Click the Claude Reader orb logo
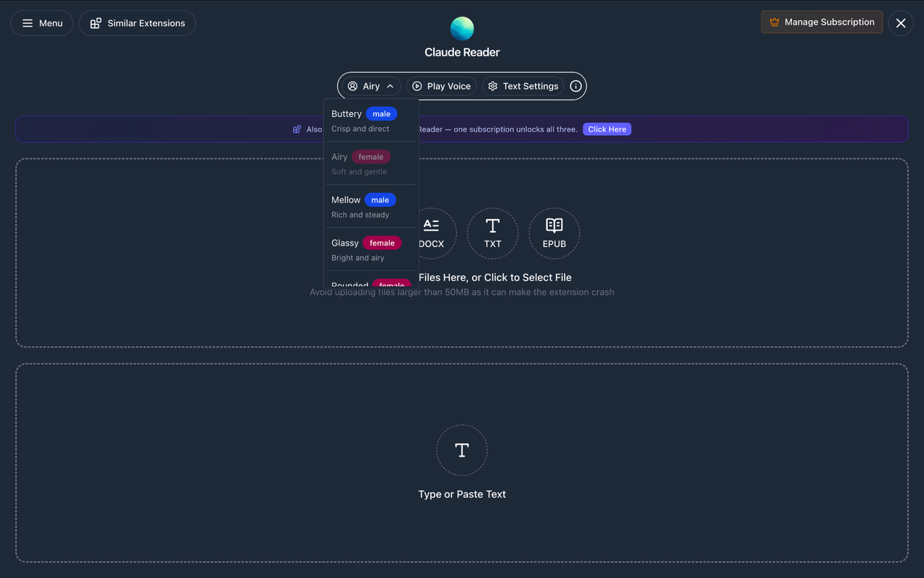The width and height of the screenshot is (924, 578). pos(462,29)
